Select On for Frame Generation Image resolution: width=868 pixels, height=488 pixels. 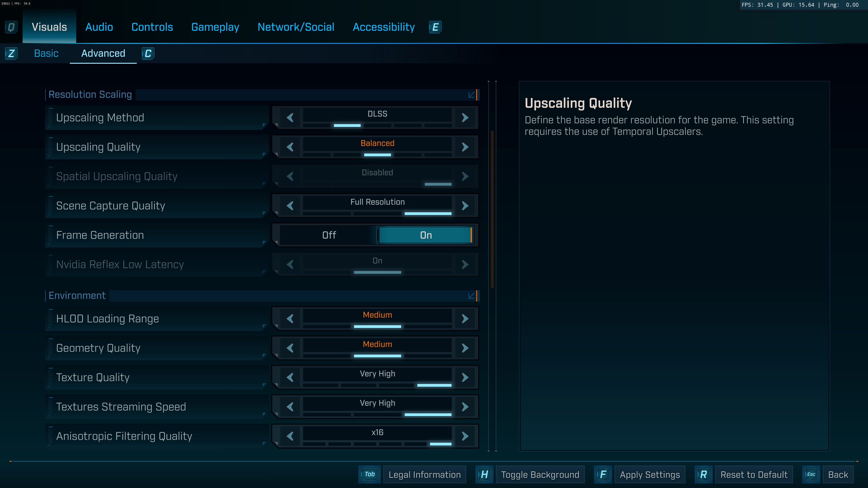(426, 235)
